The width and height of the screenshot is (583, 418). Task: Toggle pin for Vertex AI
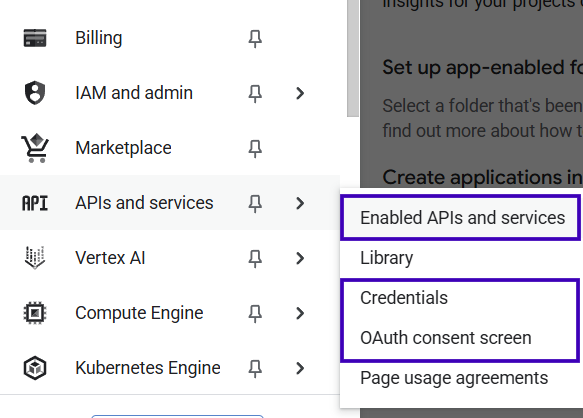[255, 259]
